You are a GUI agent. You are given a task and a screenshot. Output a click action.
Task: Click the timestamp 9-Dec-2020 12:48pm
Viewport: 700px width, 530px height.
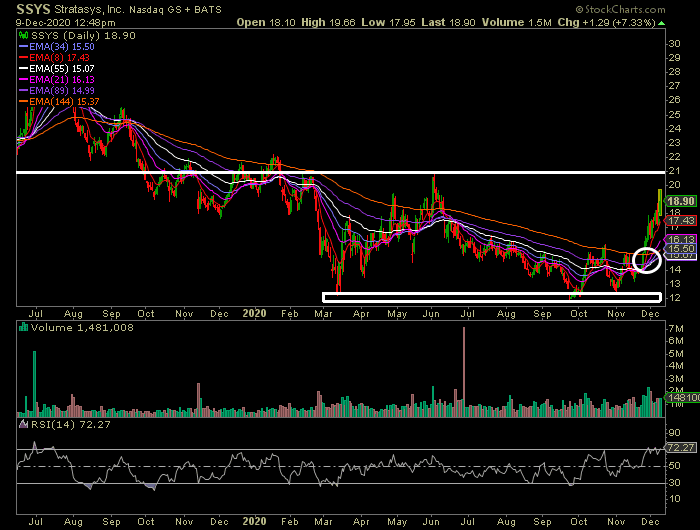[66, 23]
